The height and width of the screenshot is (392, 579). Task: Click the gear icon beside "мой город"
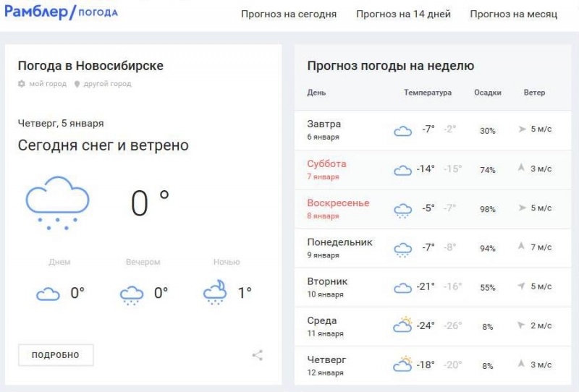[22, 84]
